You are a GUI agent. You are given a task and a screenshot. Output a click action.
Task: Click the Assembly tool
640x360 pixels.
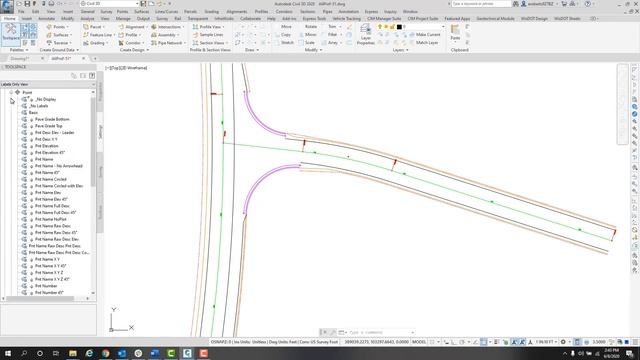[x=164, y=35]
